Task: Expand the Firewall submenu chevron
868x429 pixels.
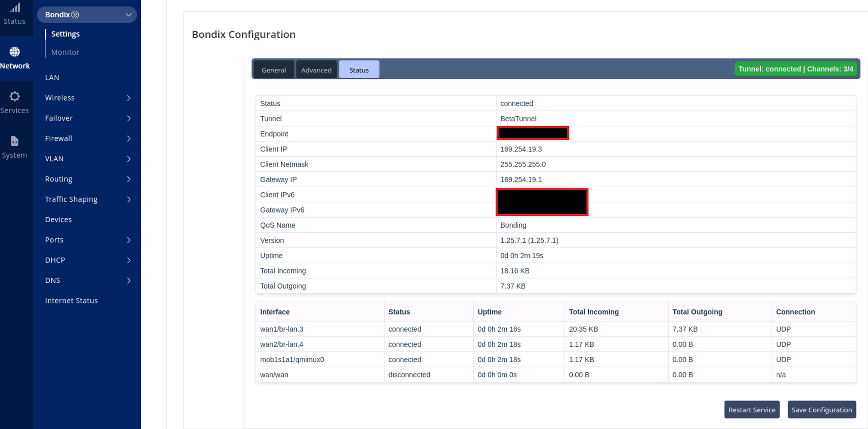Action: click(129, 139)
